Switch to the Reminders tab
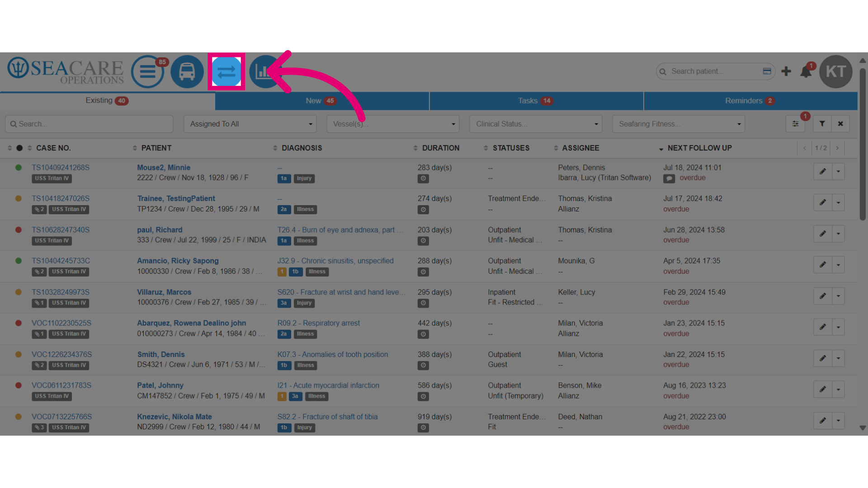 point(750,101)
